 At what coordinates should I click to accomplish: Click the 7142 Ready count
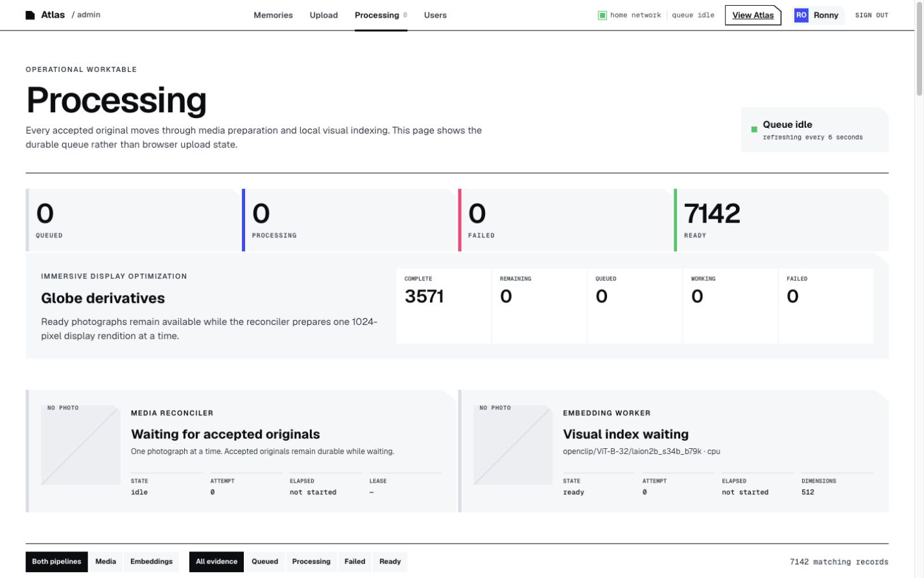712,213
